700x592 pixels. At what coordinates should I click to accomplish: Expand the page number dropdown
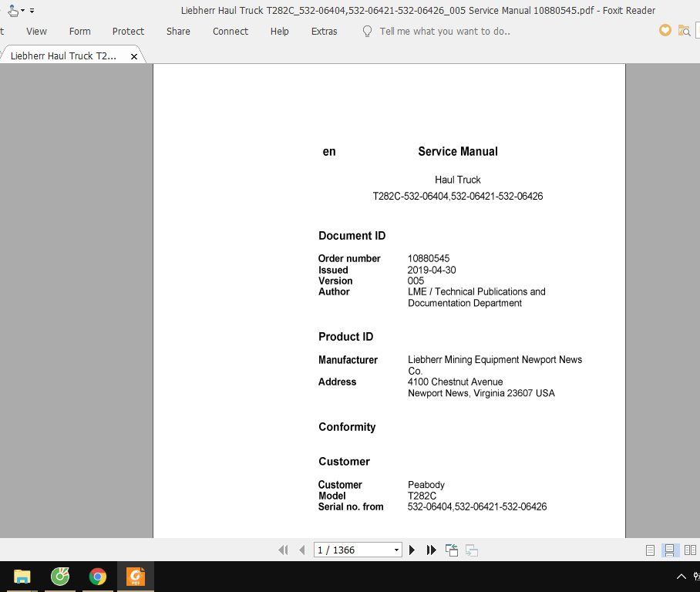(x=396, y=550)
